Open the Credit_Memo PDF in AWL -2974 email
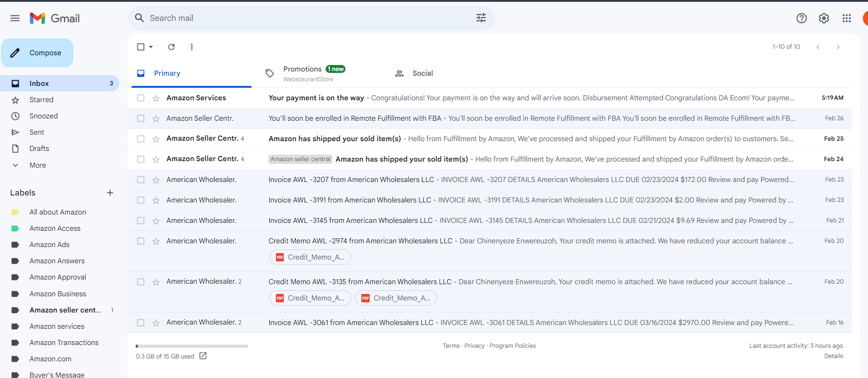 310,257
